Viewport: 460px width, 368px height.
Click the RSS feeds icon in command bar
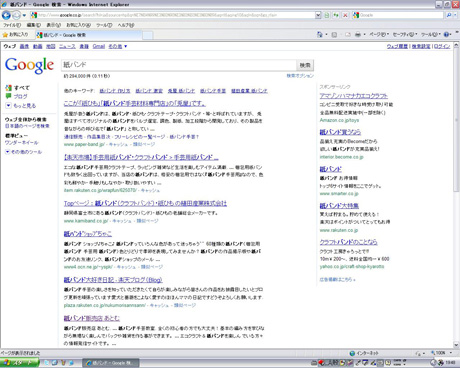pyautogui.click(x=334, y=34)
